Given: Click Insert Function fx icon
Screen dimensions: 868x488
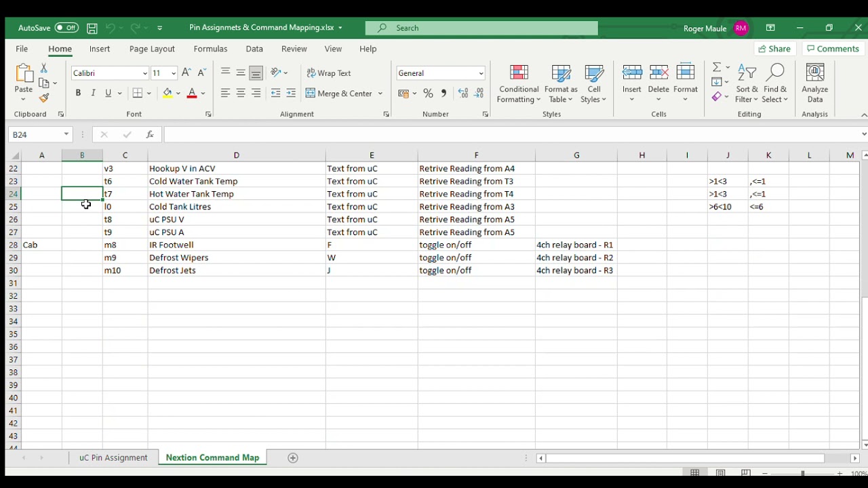Looking at the screenshot, I should click(x=150, y=134).
